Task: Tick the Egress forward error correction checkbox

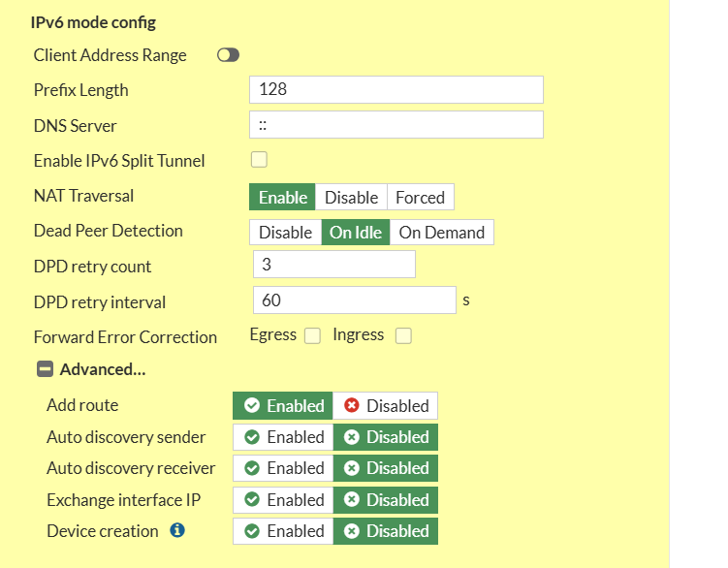Action: click(x=312, y=336)
